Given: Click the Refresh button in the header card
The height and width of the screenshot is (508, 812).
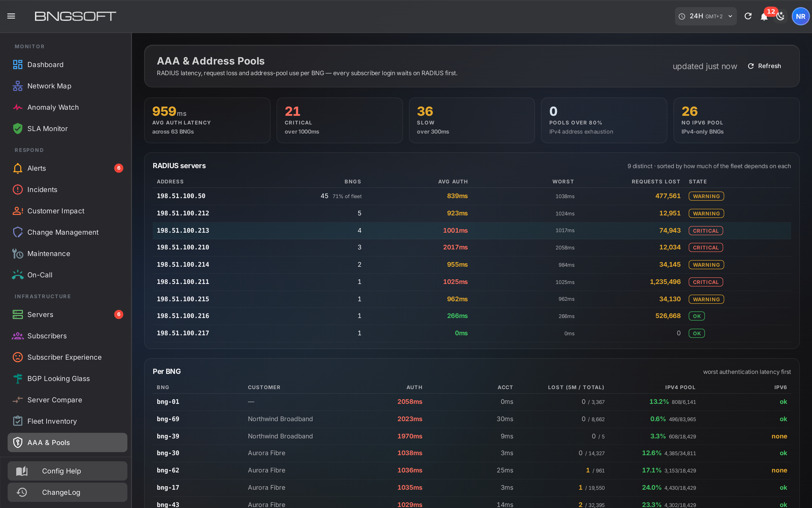Looking at the screenshot, I should (x=764, y=66).
